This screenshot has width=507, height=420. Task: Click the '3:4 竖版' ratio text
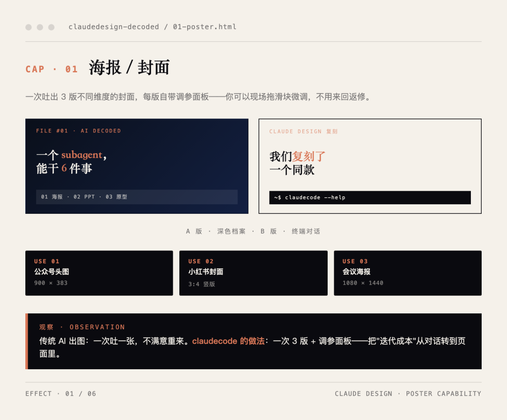click(202, 284)
